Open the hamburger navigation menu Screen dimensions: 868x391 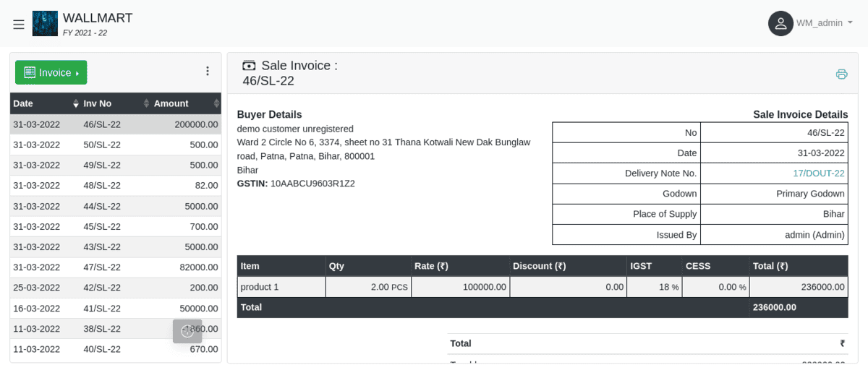pyautogui.click(x=19, y=24)
